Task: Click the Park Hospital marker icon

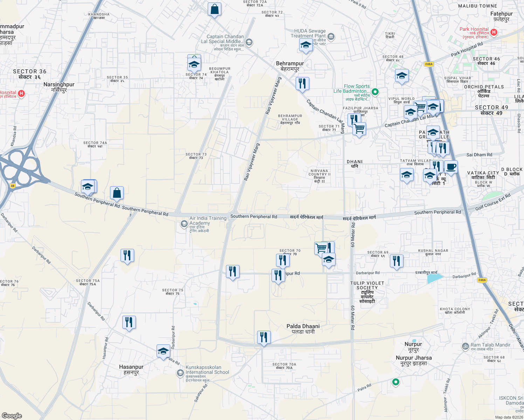Action: (494, 32)
